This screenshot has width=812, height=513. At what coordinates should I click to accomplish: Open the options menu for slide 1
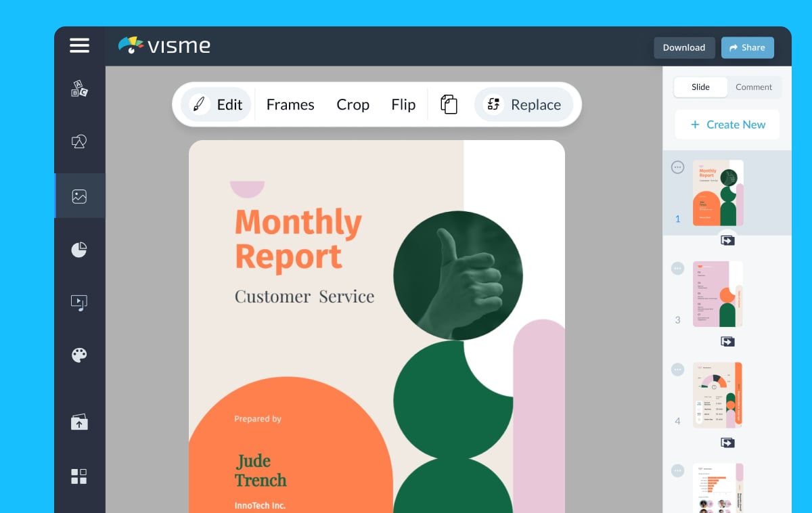(677, 167)
